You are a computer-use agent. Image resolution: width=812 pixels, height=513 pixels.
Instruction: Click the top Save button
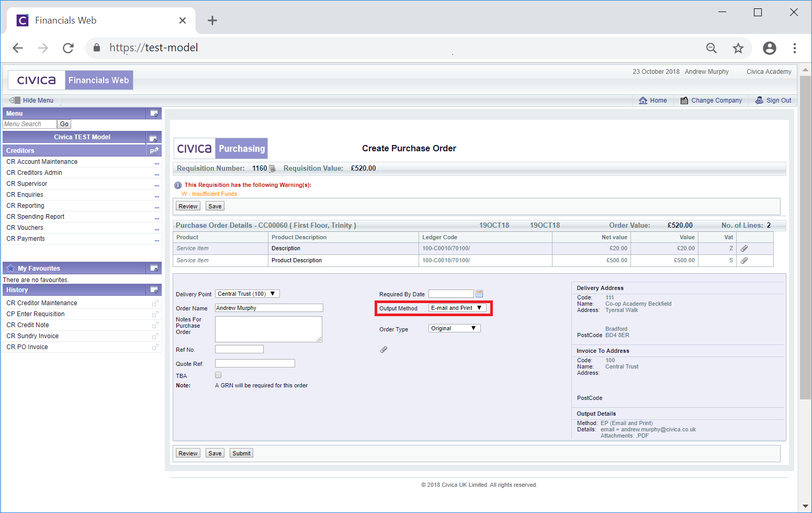coord(215,206)
